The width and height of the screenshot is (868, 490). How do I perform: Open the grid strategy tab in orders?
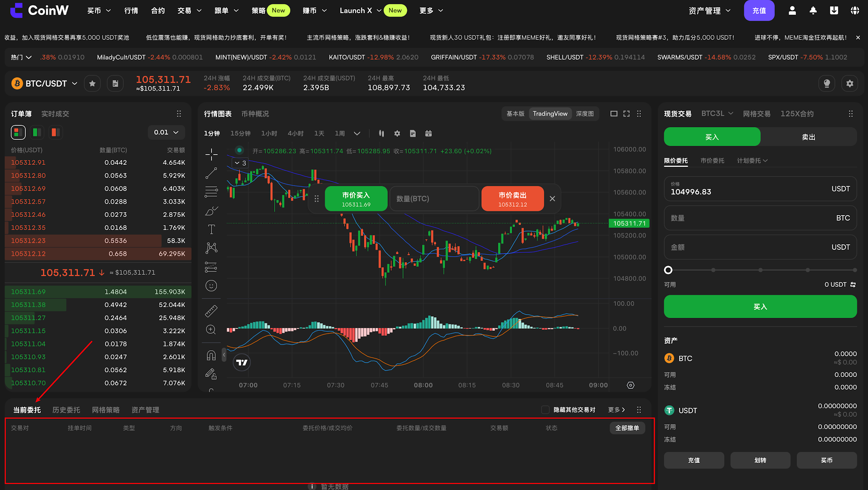pos(106,410)
